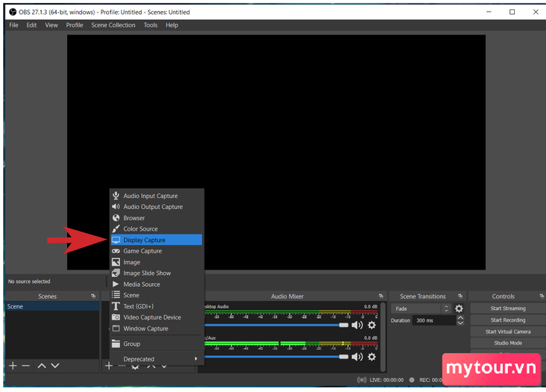Decrease transition duration with down arrow

click(460, 323)
